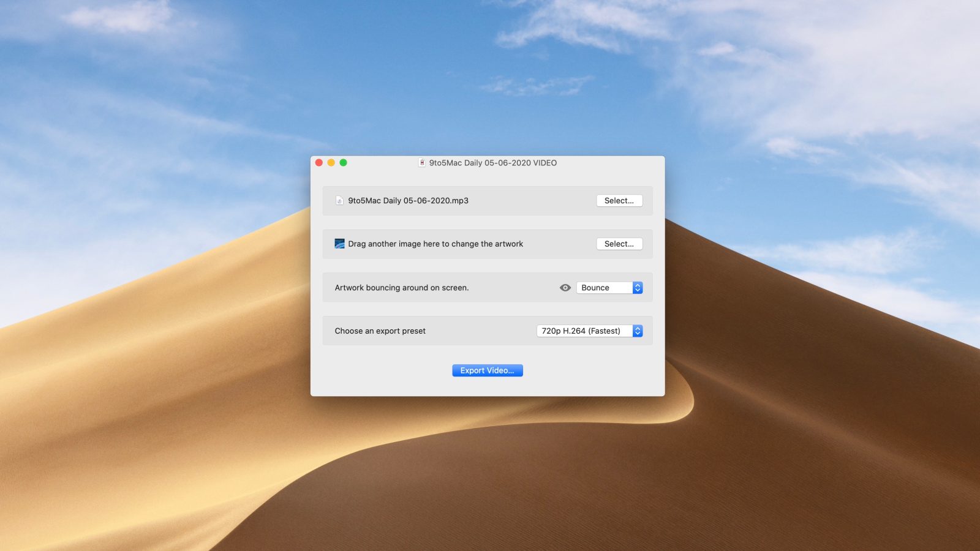Click the 'Choose an export preset' label
Viewport: 980px width, 551px height.
point(380,331)
